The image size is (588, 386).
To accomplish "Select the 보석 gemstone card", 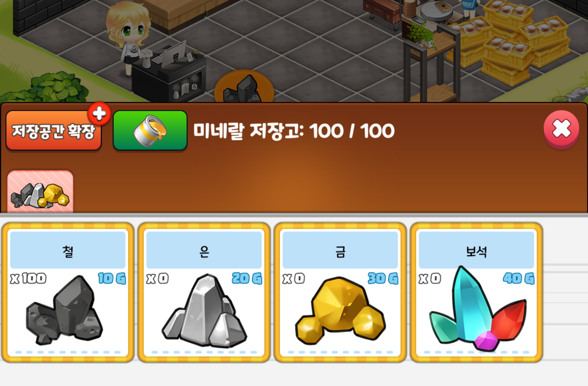I will pyautogui.click(x=476, y=292).
